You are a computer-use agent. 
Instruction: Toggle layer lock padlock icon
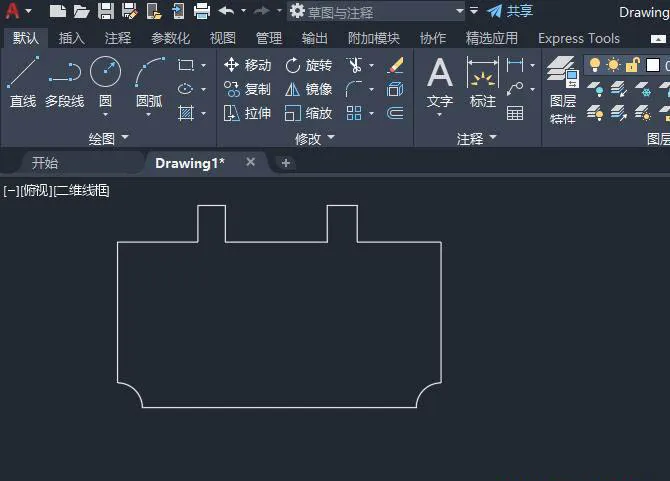coord(632,65)
